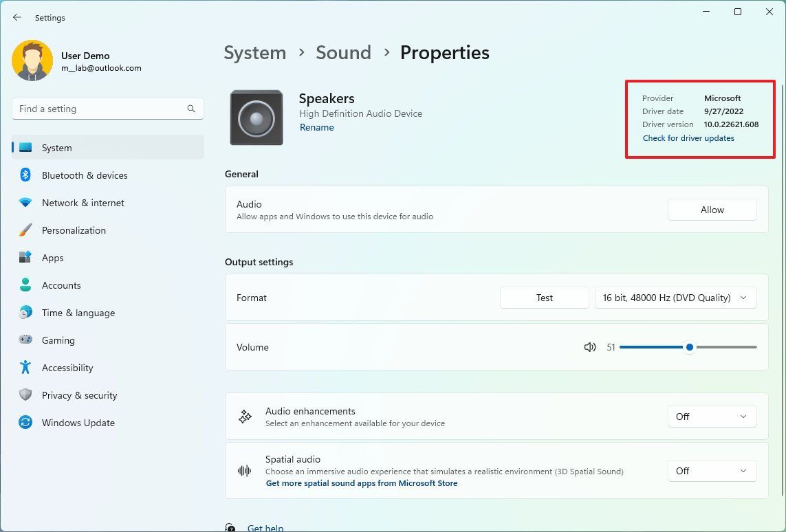Select System in the sidebar

tap(56, 147)
